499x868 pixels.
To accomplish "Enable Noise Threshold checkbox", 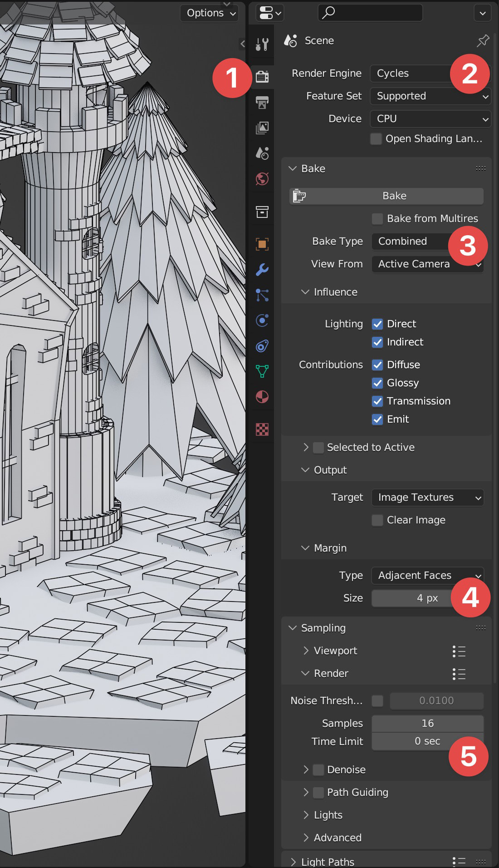I will click(x=377, y=701).
